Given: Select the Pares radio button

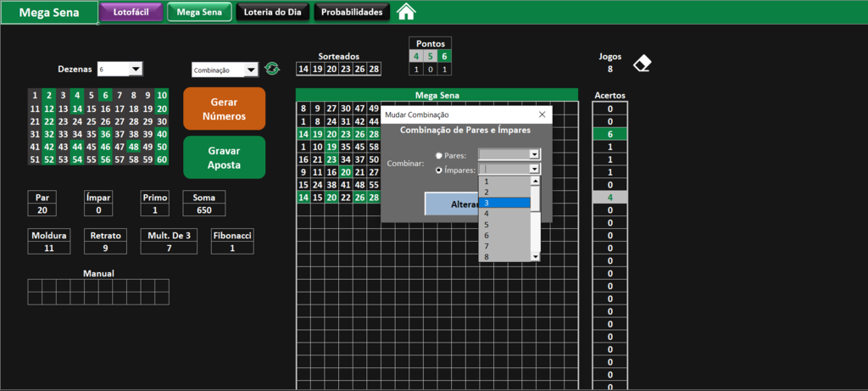Looking at the screenshot, I should [x=439, y=155].
